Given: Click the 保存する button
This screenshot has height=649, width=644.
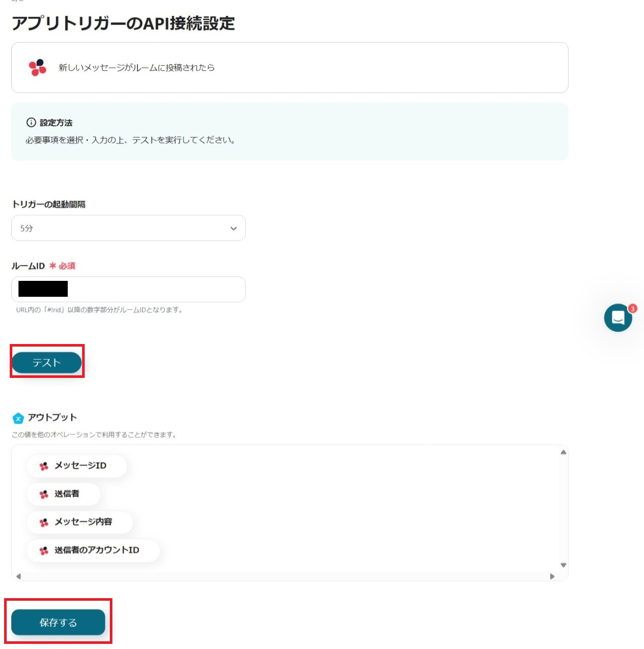Looking at the screenshot, I should 58,622.
